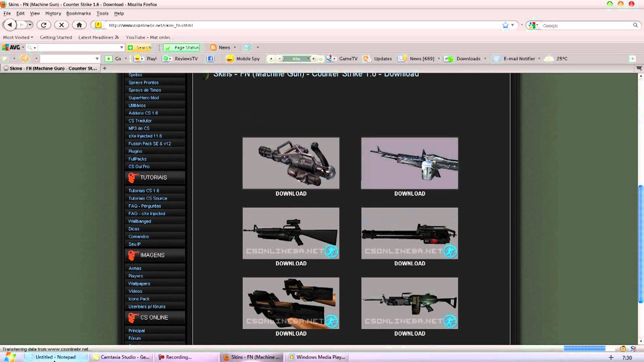Open the History menu

click(53, 14)
